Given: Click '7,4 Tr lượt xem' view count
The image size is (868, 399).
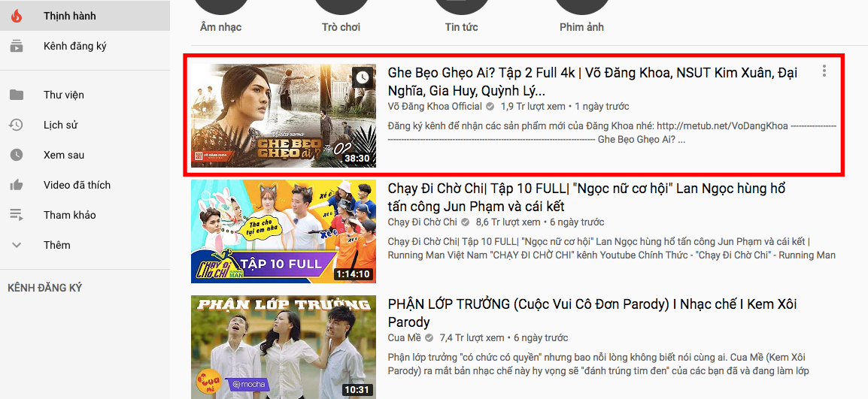Looking at the screenshot, I should click(472, 337).
